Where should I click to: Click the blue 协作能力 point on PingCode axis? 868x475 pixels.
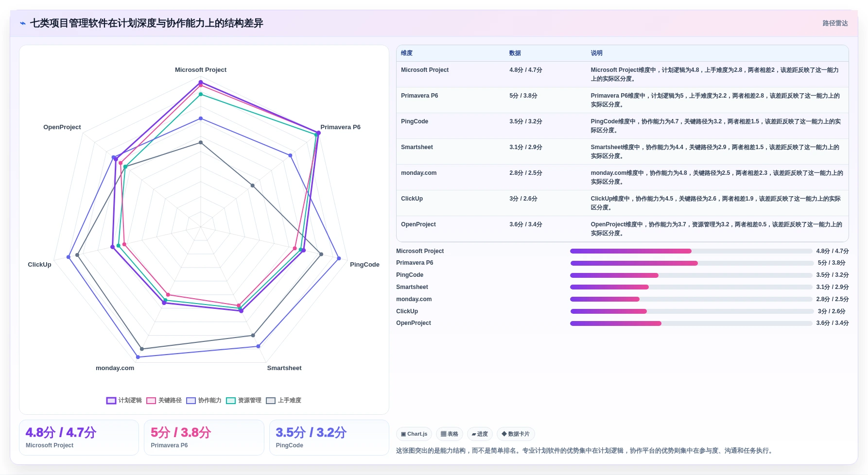click(339, 258)
